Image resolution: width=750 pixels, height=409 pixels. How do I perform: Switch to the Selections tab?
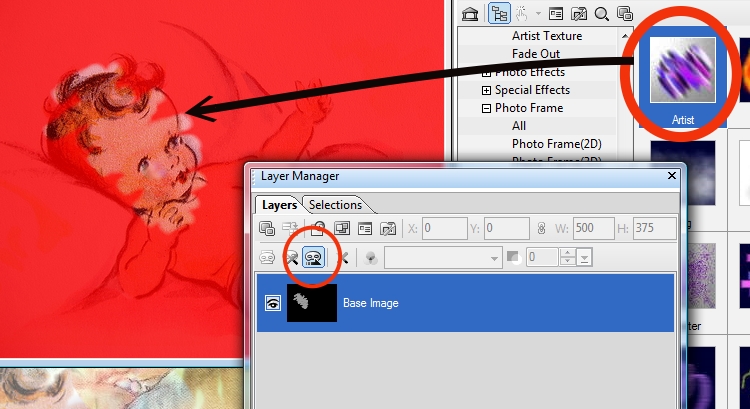[334, 205]
